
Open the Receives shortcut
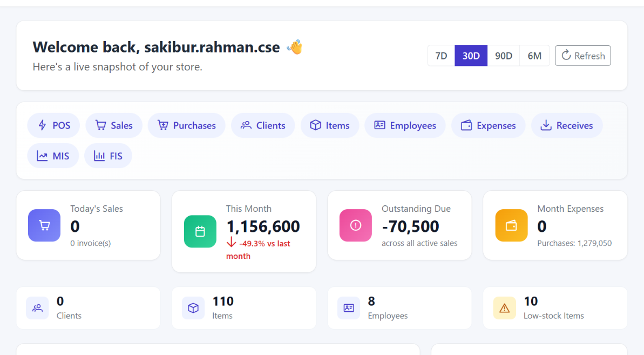click(567, 125)
